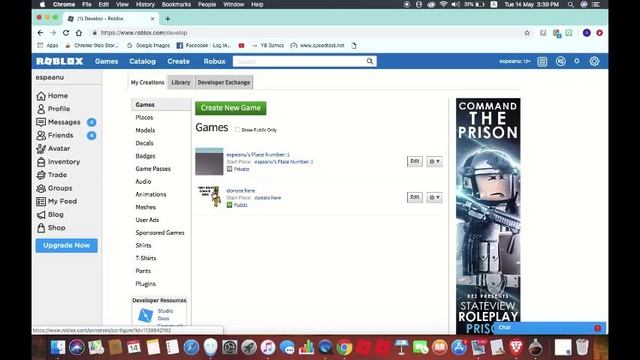Select Places in the creations list

tap(144, 118)
